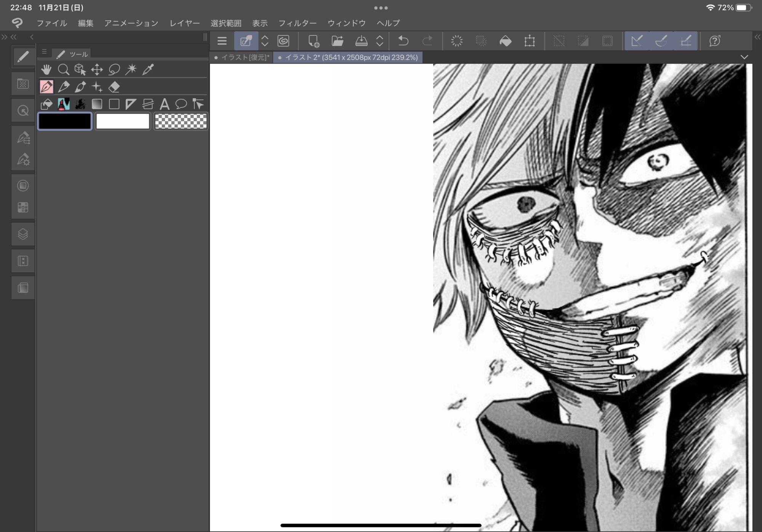
Task: Select the white sub color swatch
Action: (123, 121)
